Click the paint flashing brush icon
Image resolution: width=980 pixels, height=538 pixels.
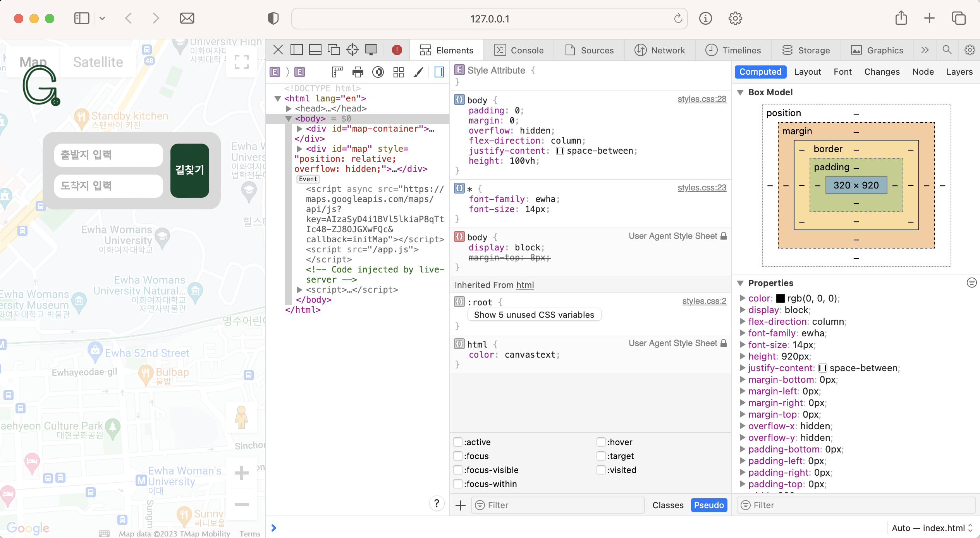418,72
